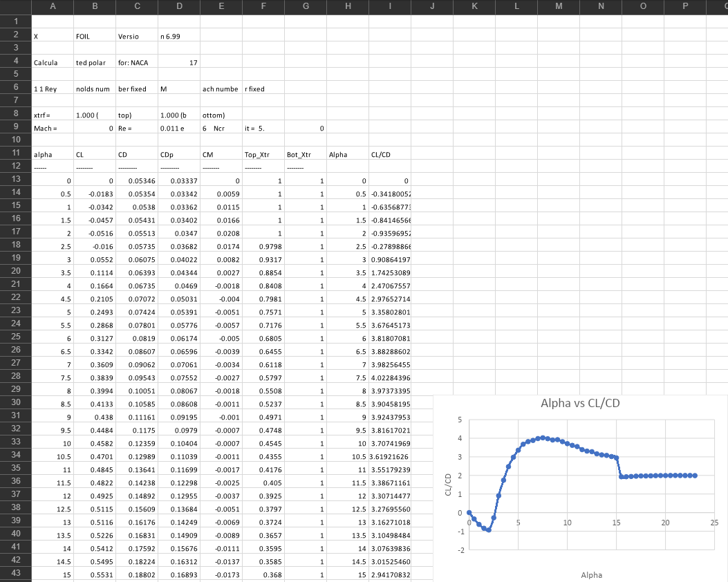Select column A header
The height and width of the screenshot is (582, 728).
(53, 6)
